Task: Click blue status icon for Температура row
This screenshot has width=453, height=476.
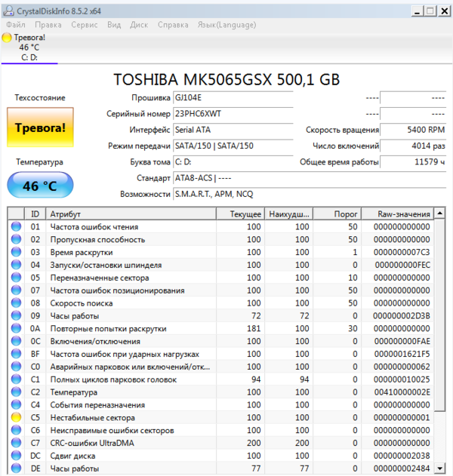Action: point(16,392)
